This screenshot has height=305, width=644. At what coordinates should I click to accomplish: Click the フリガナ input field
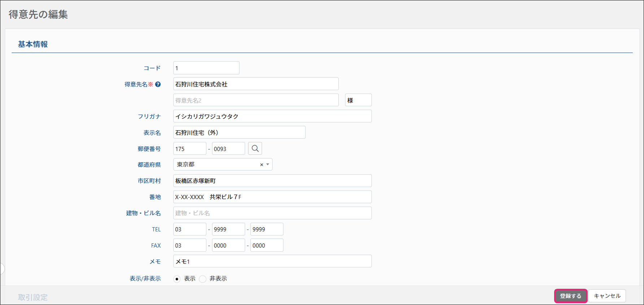[272, 116]
